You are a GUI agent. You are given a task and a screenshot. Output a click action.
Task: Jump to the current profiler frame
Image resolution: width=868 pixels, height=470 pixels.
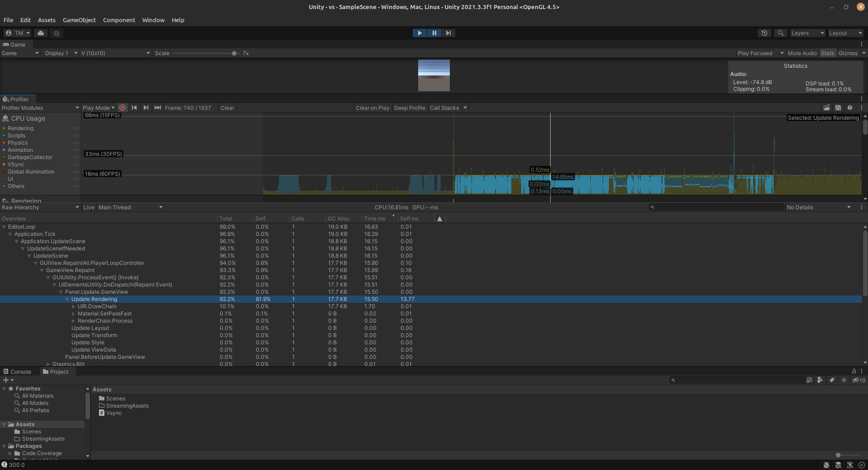[157, 108]
